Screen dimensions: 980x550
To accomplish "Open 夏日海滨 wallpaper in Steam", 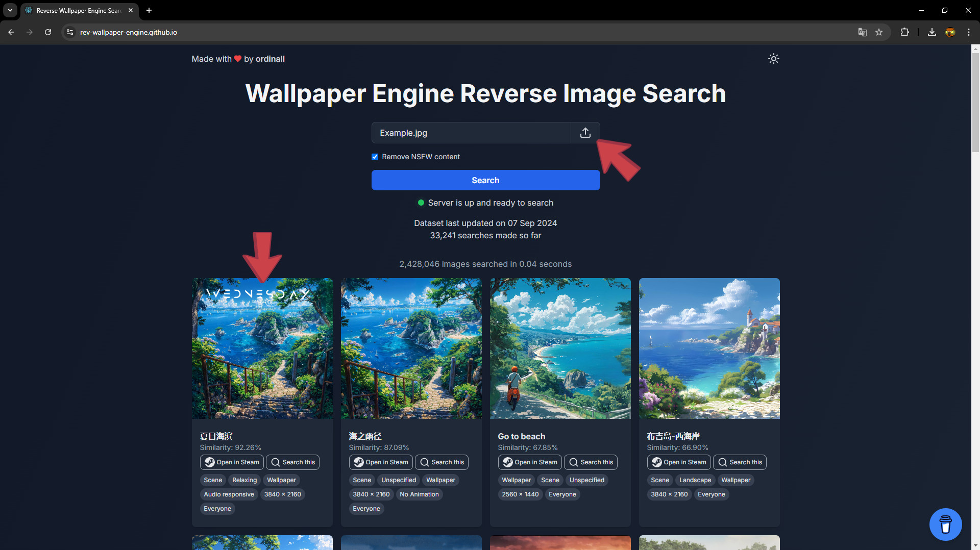I will (232, 462).
